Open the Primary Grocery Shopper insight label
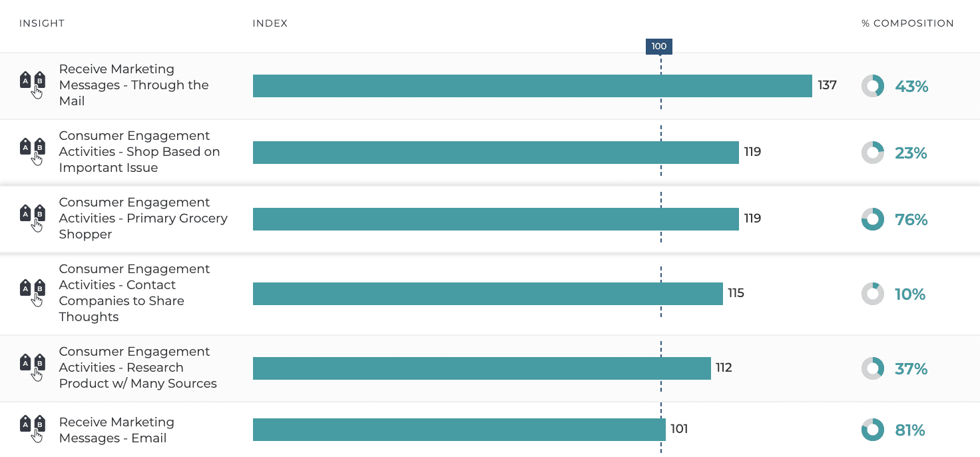 [x=143, y=219]
